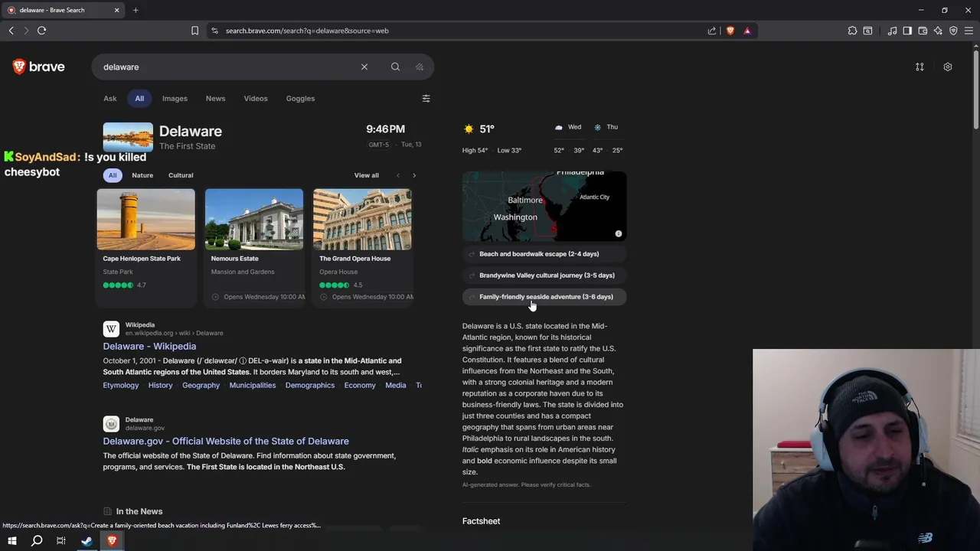Open The Grand Opera House card
The width and height of the screenshot is (980, 551).
[362, 247]
